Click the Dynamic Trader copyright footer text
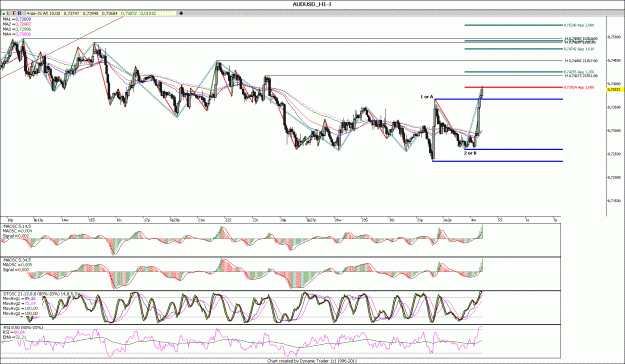 pyautogui.click(x=312, y=361)
